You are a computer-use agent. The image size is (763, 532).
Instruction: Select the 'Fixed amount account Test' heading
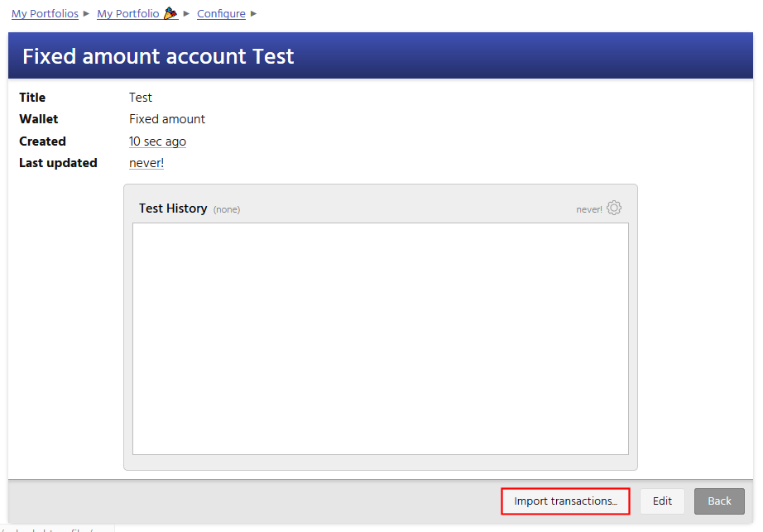158,56
